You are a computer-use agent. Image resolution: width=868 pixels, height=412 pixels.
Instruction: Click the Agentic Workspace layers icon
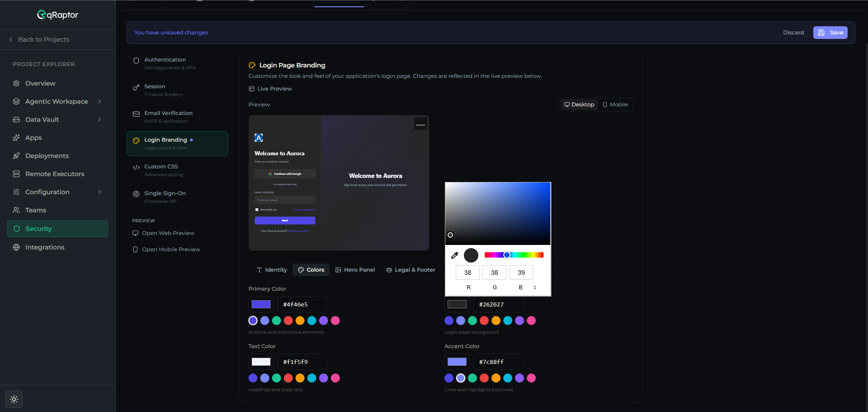pos(16,101)
